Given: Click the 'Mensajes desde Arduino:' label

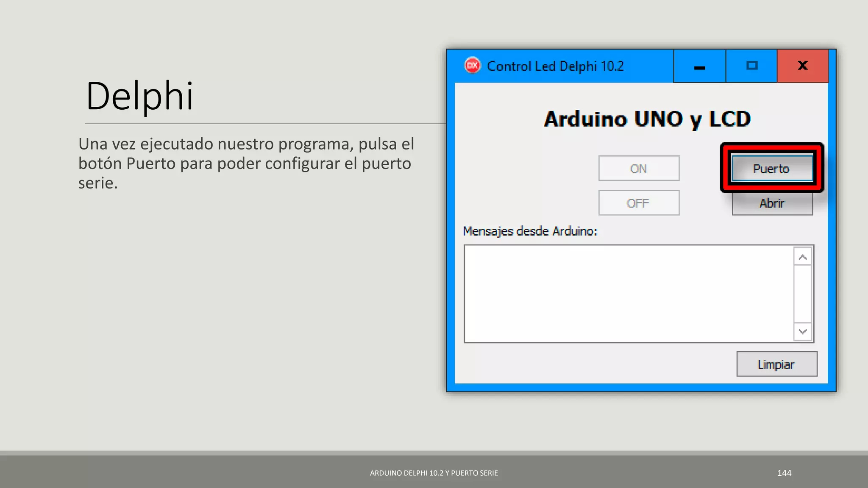Looking at the screenshot, I should pyautogui.click(x=530, y=231).
